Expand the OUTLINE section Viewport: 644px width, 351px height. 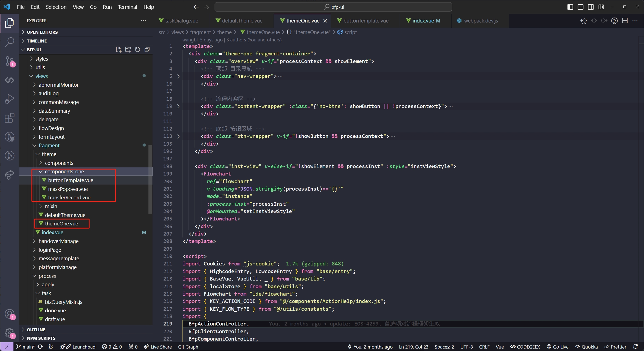click(x=36, y=330)
